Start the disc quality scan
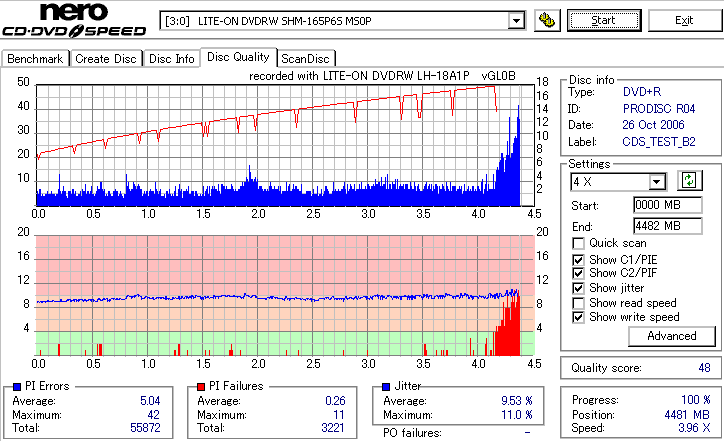The image size is (724, 441). click(604, 21)
